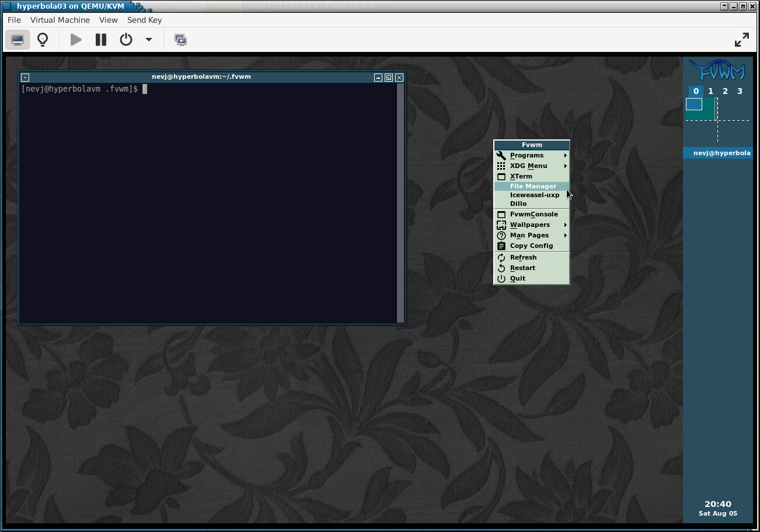
Task: Select nevj@hyperbola taskbar window entry
Action: pyautogui.click(x=717, y=153)
